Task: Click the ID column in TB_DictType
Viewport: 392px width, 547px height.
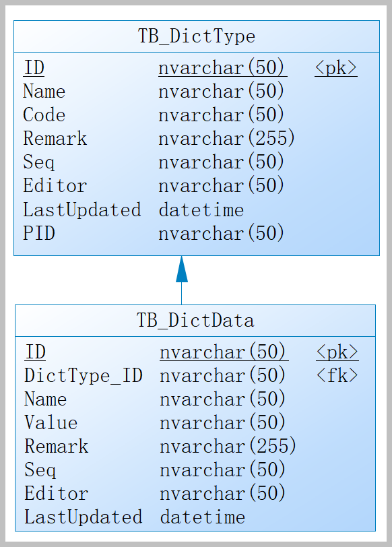Action: (34, 67)
